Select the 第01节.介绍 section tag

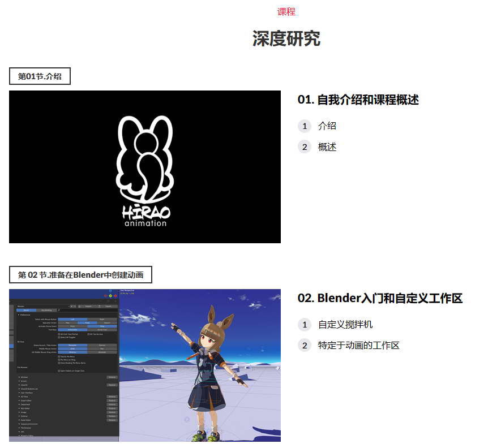click(40, 76)
